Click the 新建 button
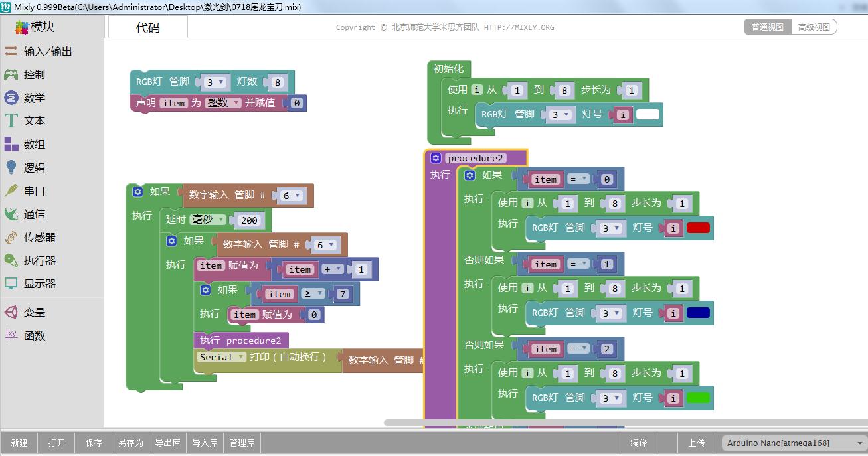Viewport: 868px width, 456px height. point(19,443)
